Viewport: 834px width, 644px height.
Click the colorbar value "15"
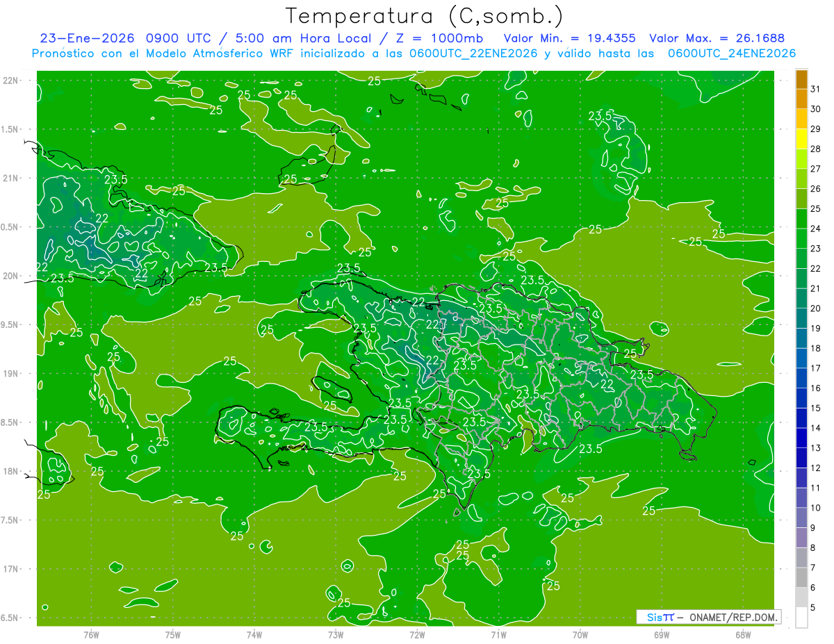816,408
